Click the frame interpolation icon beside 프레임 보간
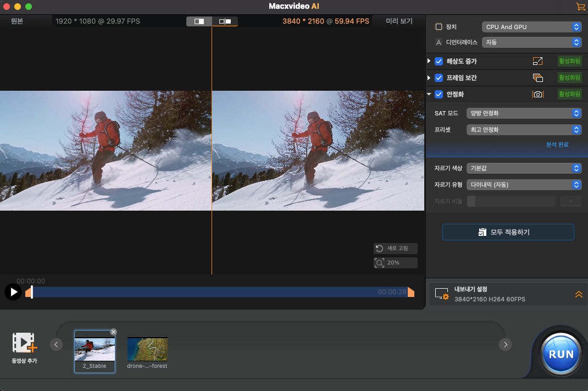The width and height of the screenshot is (588, 391). 538,78
